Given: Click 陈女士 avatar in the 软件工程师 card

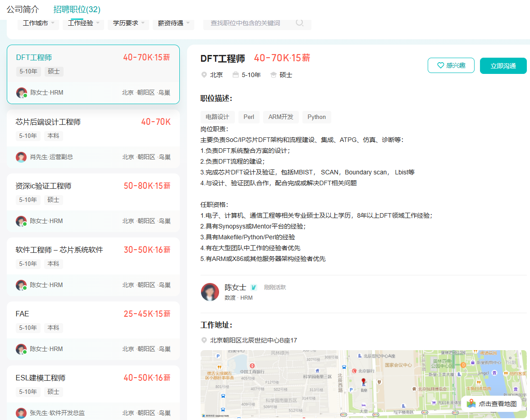Looking at the screenshot, I should (x=21, y=285).
